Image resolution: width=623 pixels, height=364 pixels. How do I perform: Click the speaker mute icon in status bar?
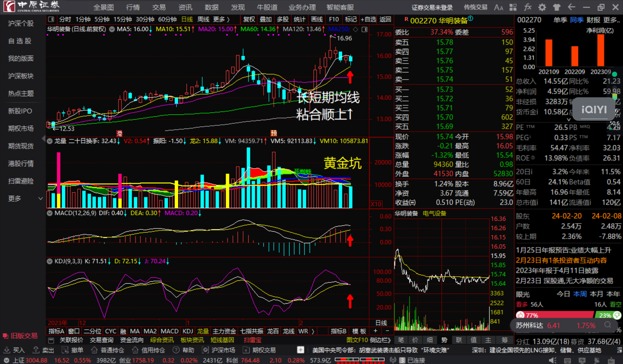(x=552, y=360)
